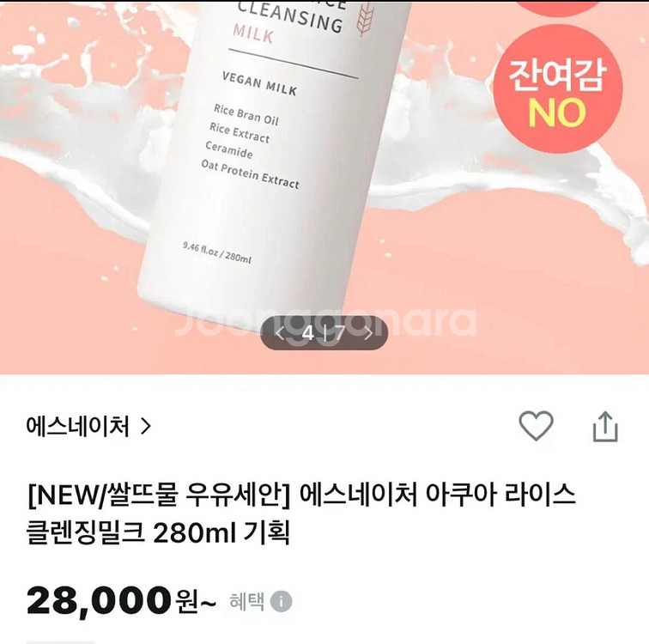Expand the chevron beside 에스네이처
The height and width of the screenshot is (644, 649).
coord(145,426)
